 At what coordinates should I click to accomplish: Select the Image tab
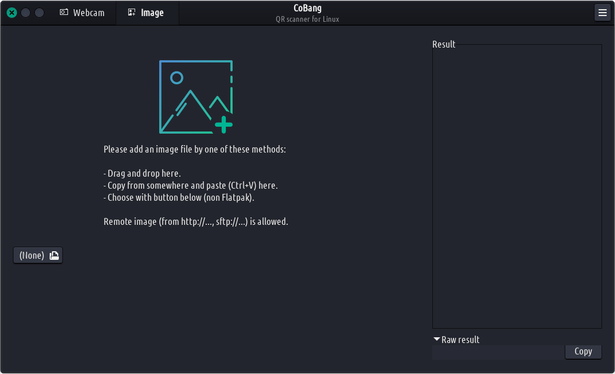146,13
